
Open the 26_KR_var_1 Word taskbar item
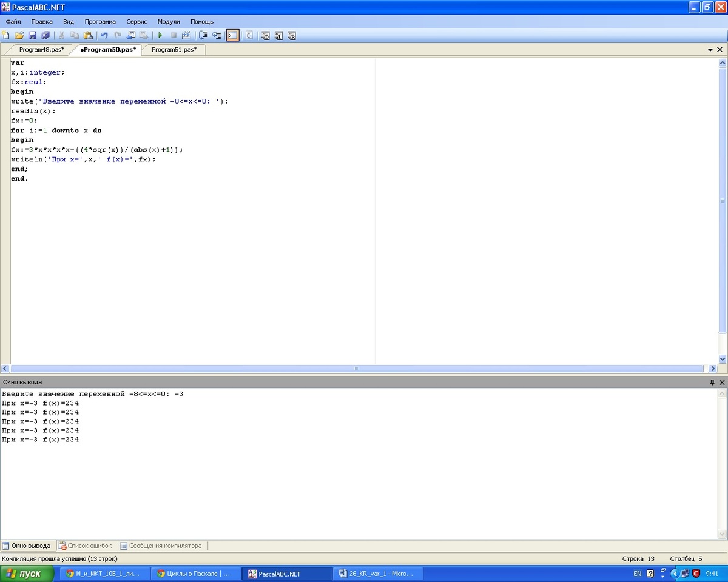[x=377, y=574]
